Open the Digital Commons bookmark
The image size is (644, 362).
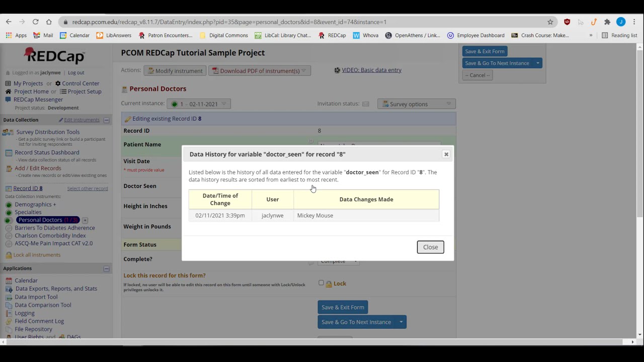(x=224, y=35)
